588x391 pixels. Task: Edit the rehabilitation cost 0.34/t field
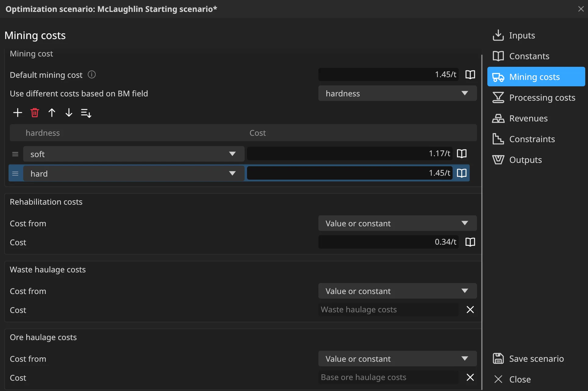click(388, 242)
